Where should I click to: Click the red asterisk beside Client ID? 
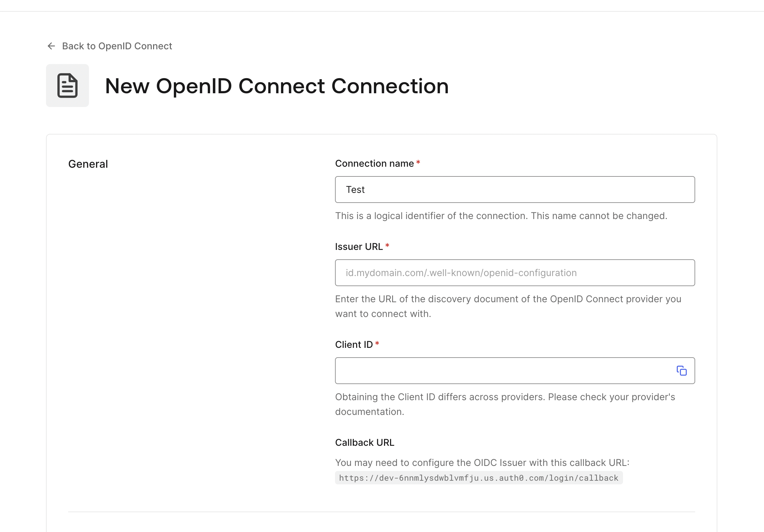coord(377,344)
